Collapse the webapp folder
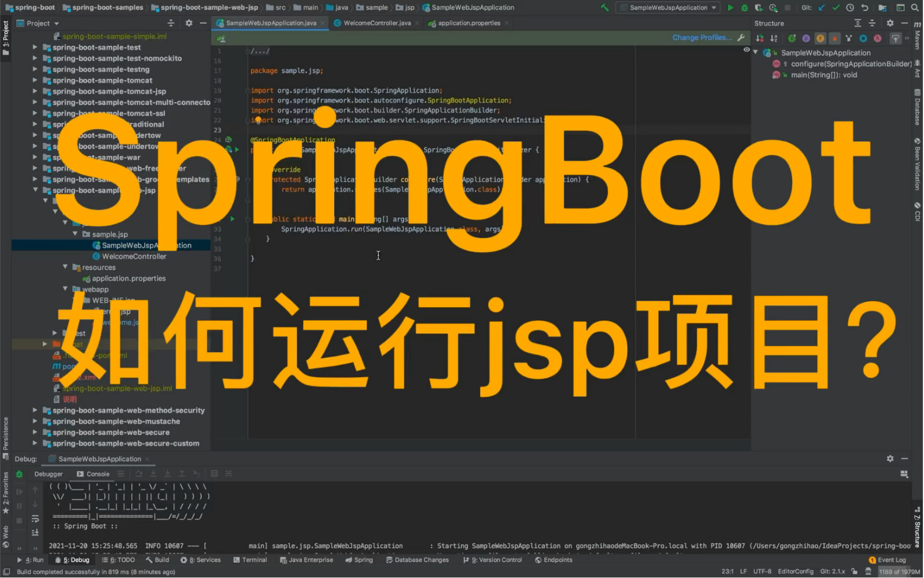Viewport: 924px width, 578px height. pyautogui.click(x=65, y=289)
